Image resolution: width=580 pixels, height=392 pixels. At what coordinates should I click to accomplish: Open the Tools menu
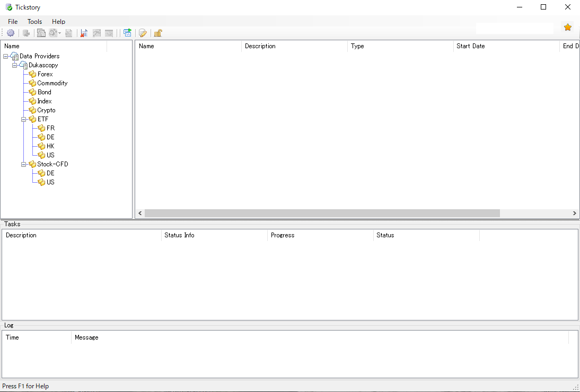[x=35, y=21]
